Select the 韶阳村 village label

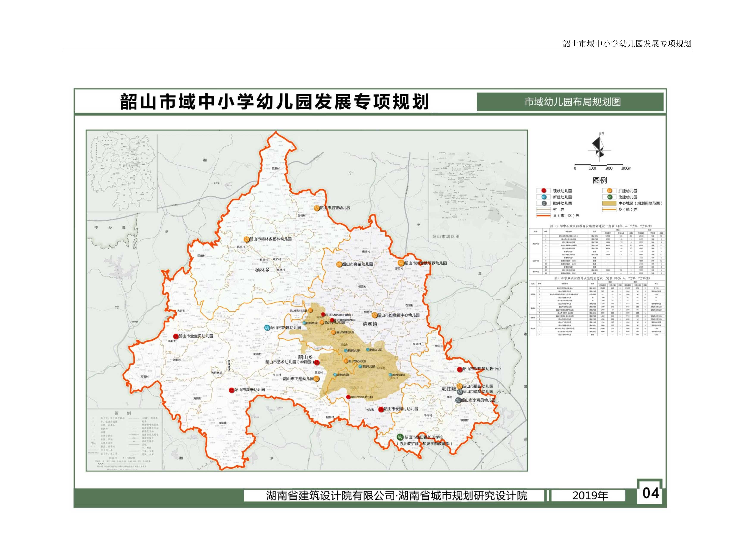pyautogui.click(x=223, y=423)
